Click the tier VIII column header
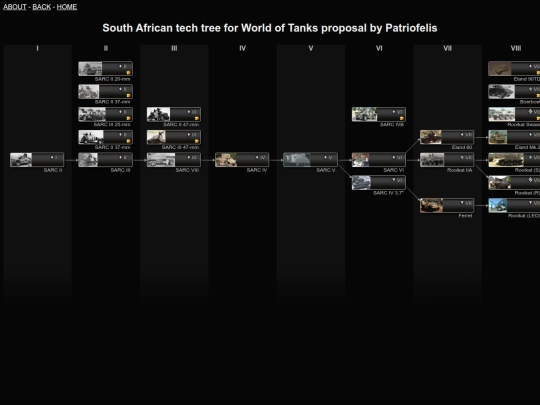The image size is (540, 405). point(516,48)
